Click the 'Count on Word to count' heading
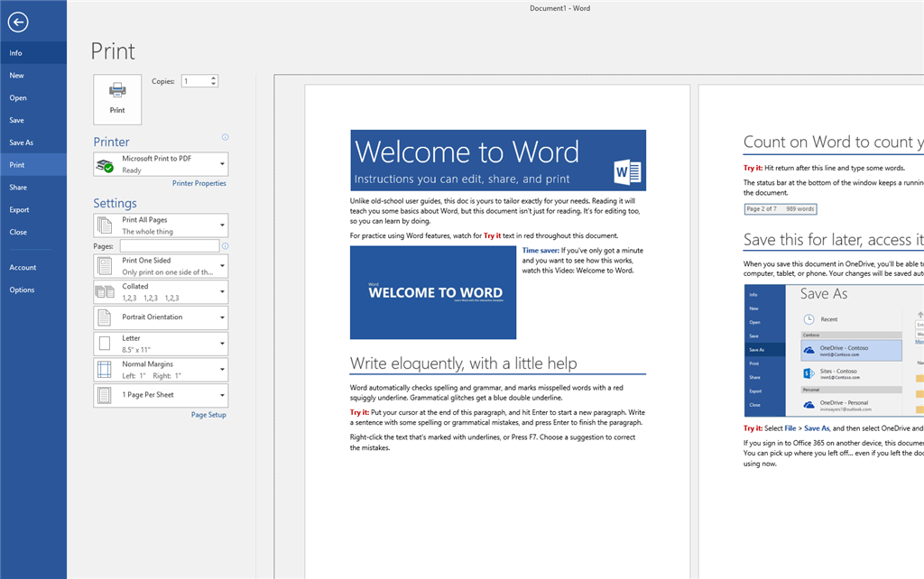This screenshot has width=924, height=579. click(833, 142)
